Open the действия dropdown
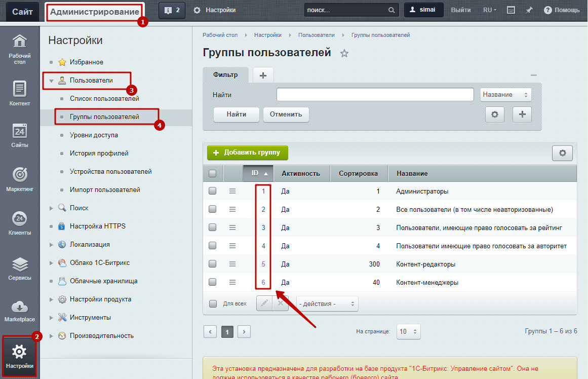The height and width of the screenshot is (379, 588). point(327,304)
